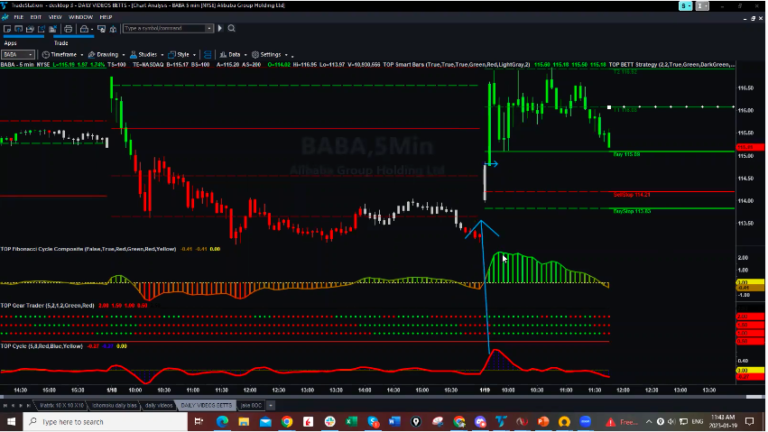The image size is (768, 432).
Task: Switch to the daily videos tab
Action: point(157,405)
